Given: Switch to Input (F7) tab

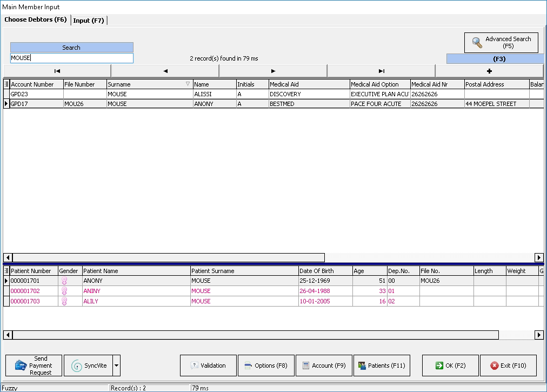Looking at the screenshot, I should [89, 21].
